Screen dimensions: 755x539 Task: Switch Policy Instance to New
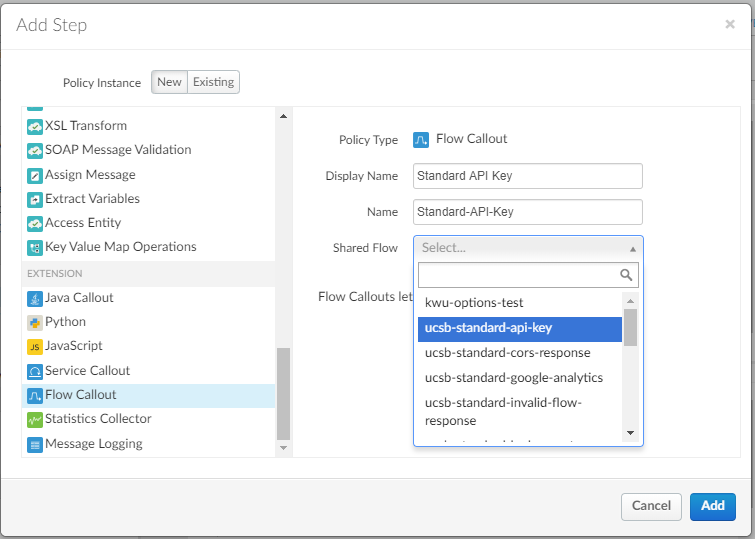[x=169, y=82]
